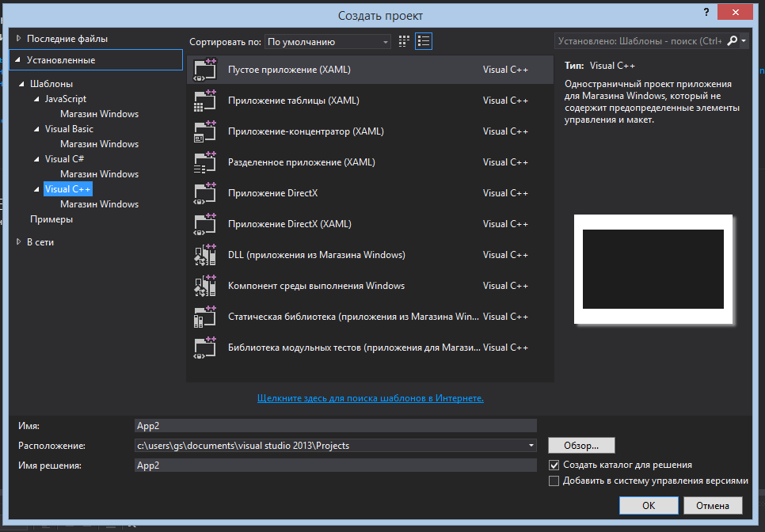This screenshot has height=532, width=765.
Task: Collapse the JavaScript tree node
Action: click(x=36, y=99)
